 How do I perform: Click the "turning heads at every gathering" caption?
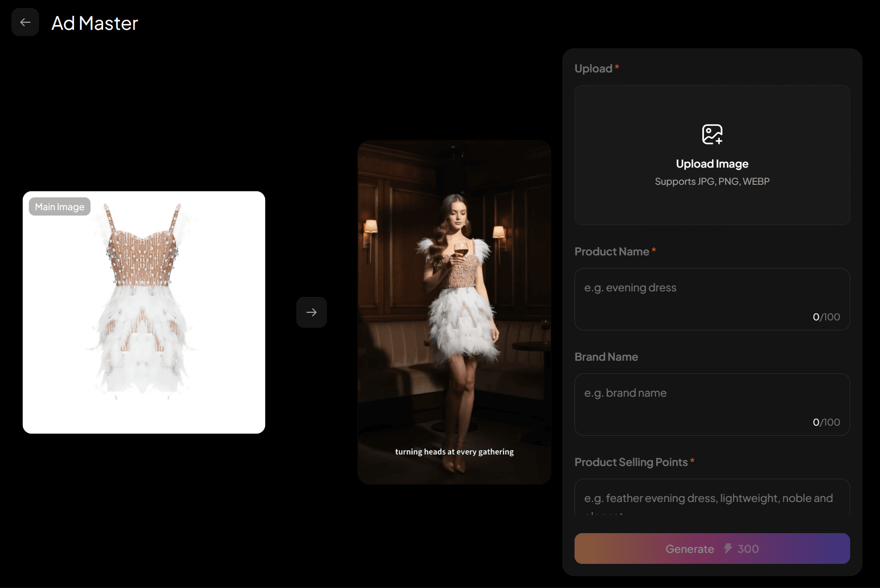(454, 452)
